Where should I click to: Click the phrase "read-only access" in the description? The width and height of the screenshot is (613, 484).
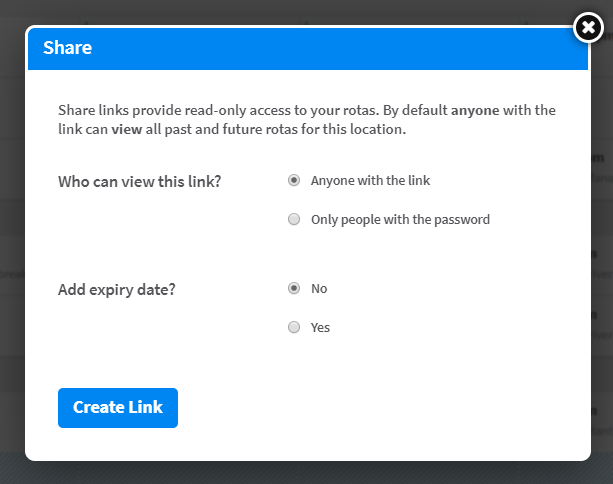[x=237, y=110]
